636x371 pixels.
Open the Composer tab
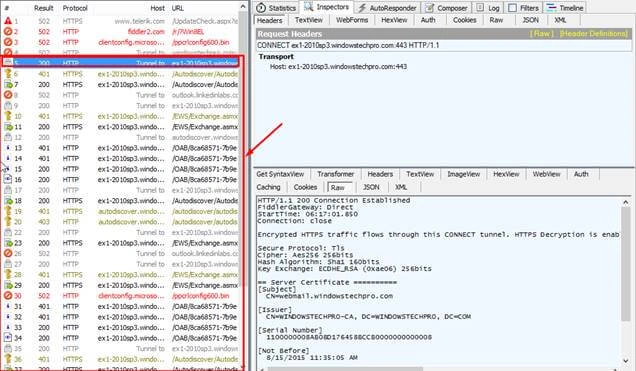[x=446, y=8]
